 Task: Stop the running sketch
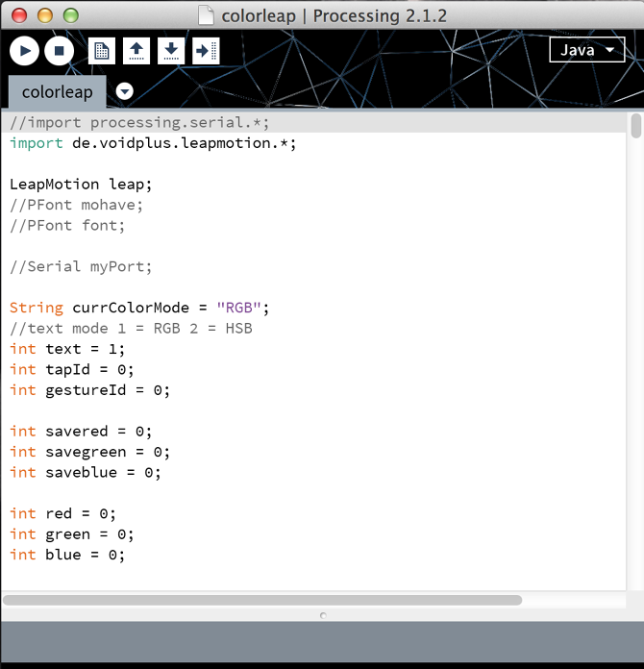pyautogui.click(x=59, y=51)
